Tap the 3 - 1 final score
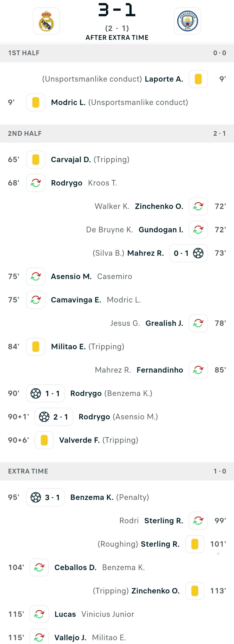The image size is (234, 644). click(117, 10)
